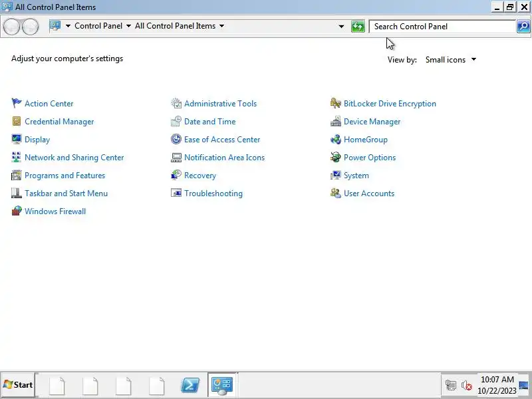Open Programs and Features link
Image resolution: width=532 pixels, height=399 pixels.
pyautogui.click(x=65, y=176)
